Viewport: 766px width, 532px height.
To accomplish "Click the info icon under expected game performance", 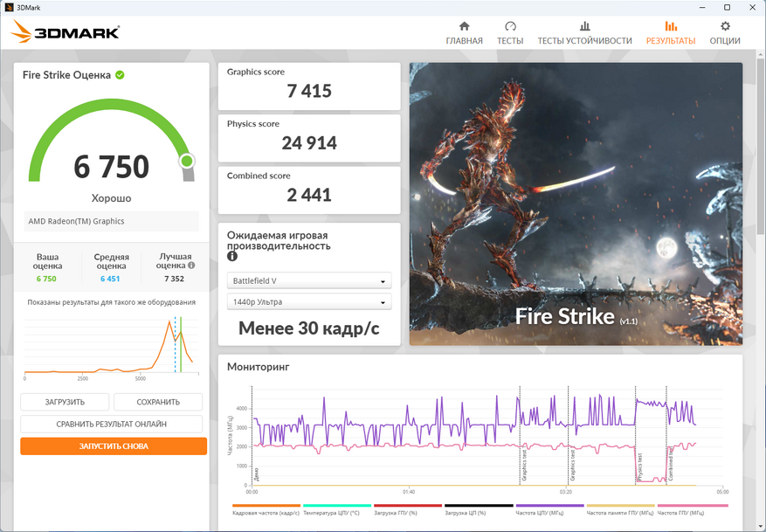I will click(232, 257).
